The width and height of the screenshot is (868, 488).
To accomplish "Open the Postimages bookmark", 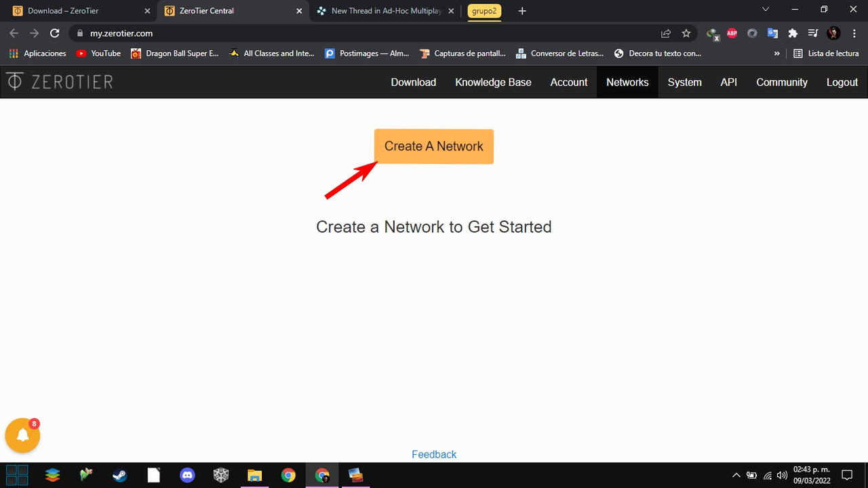I will (367, 54).
